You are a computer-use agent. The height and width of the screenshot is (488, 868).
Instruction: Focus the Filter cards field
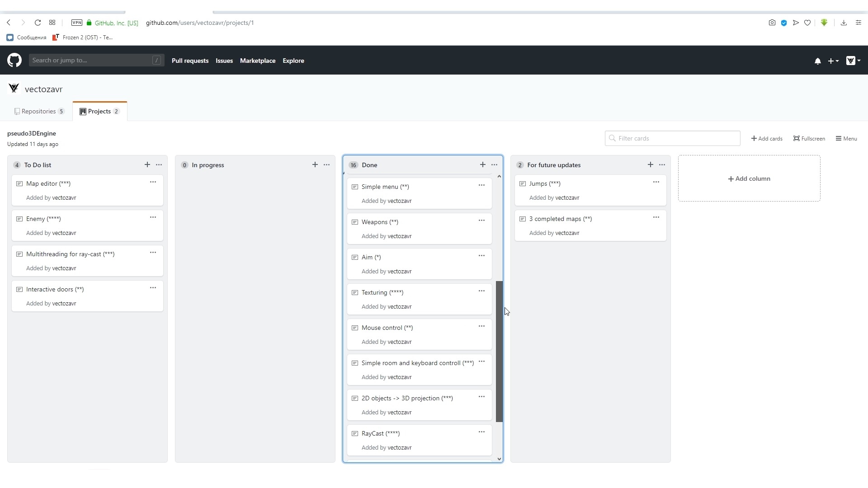(673, 138)
